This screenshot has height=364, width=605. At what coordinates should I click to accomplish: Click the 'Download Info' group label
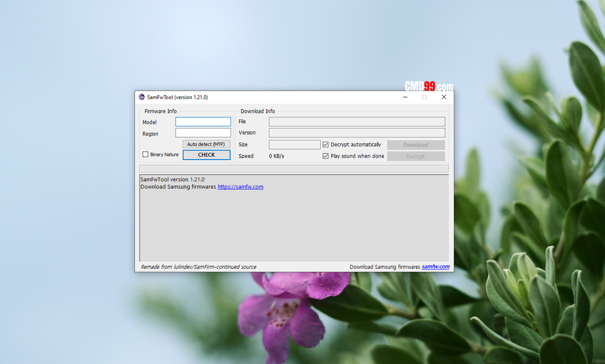(x=258, y=111)
